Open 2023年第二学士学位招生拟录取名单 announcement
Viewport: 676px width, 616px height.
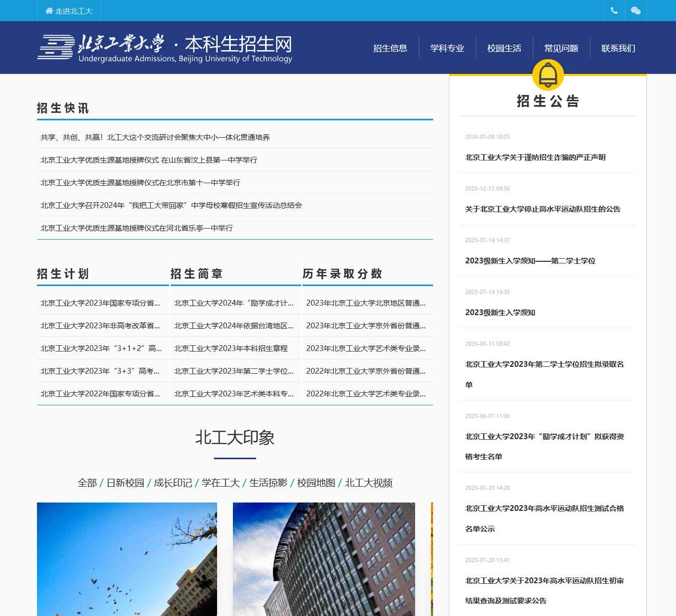tap(544, 374)
